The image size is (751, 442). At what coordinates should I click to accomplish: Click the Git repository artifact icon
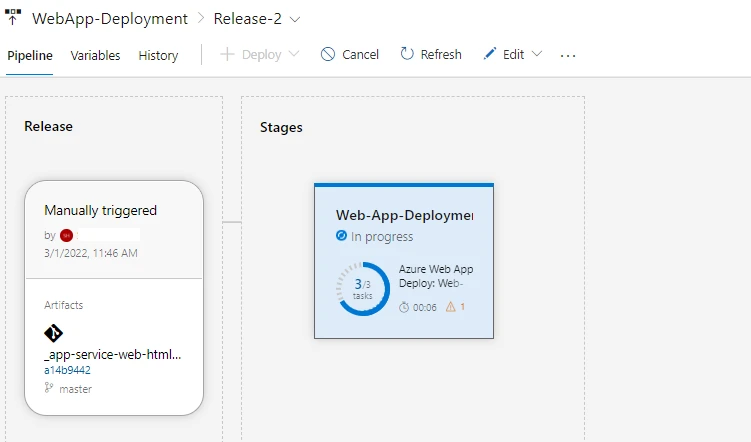point(54,333)
